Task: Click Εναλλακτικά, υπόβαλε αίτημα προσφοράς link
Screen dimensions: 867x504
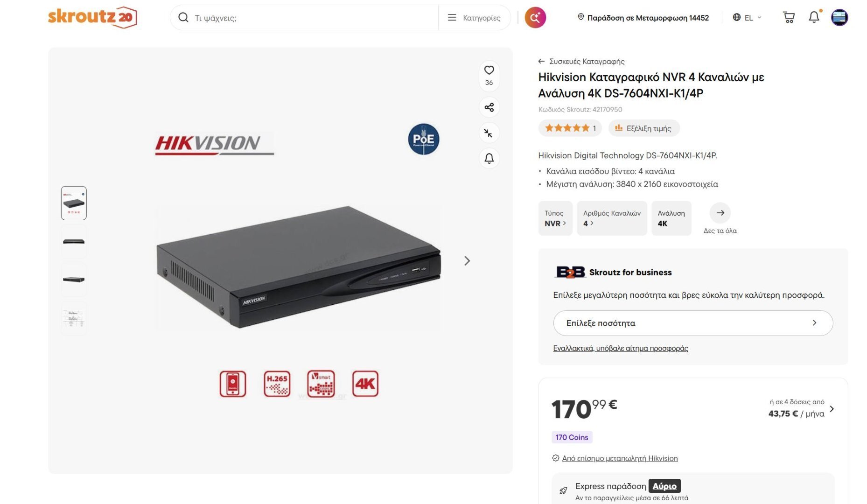Action: (x=621, y=348)
